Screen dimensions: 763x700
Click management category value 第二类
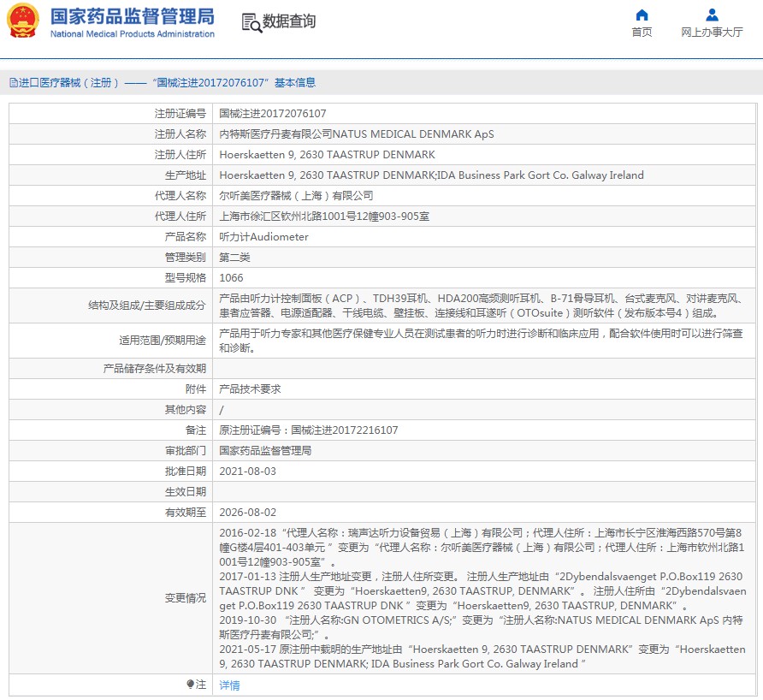click(x=234, y=257)
